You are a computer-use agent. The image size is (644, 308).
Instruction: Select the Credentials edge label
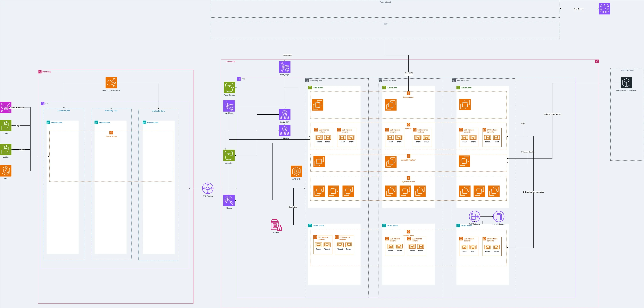[x=293, y=207]
